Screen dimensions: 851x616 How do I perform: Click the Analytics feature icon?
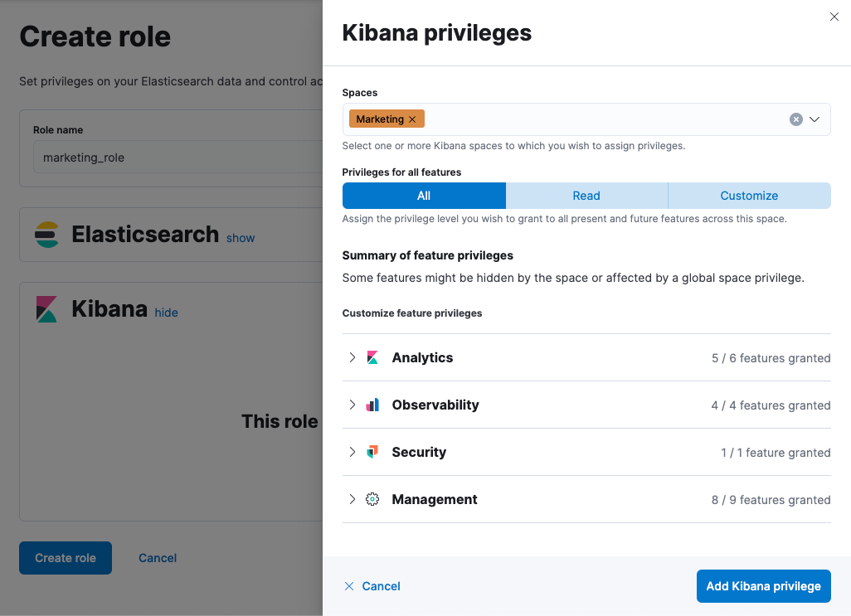tap(372, 357)
